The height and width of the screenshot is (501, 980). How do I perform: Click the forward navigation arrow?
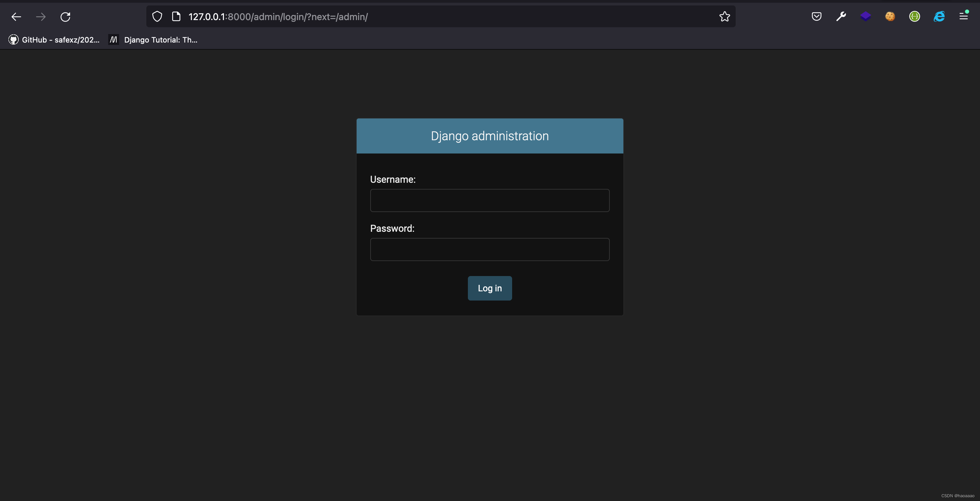[41, 17]
